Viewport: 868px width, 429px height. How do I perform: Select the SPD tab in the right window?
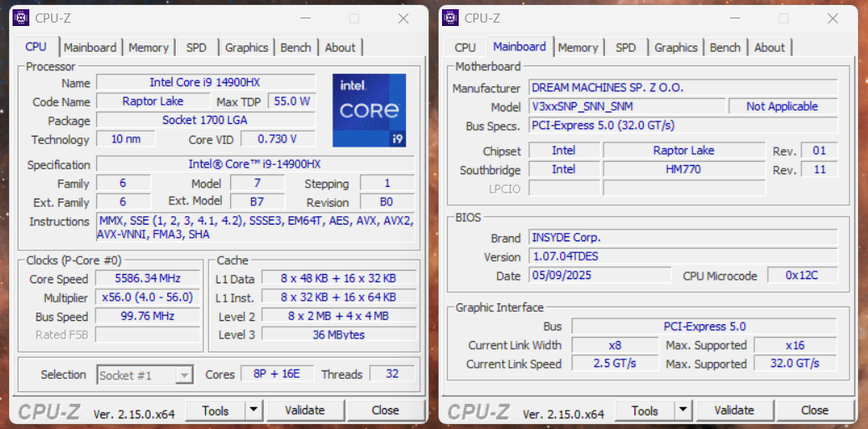pos(625,48)
